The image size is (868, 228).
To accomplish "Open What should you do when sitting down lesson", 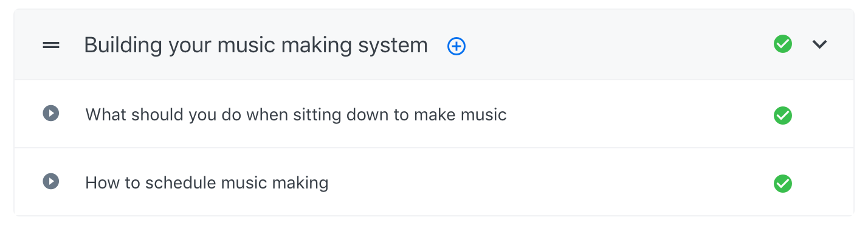I will click(296, 114).
